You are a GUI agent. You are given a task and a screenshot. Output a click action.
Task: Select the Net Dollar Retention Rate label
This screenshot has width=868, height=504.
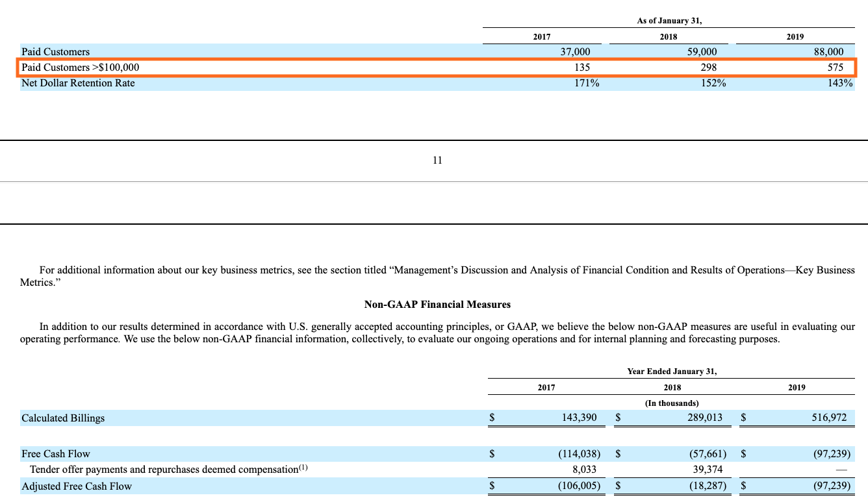(78, 82)
